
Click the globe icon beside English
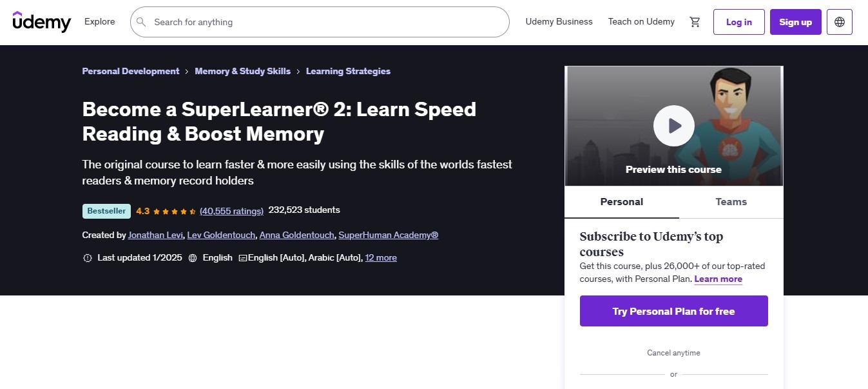(x=192, y=257)
